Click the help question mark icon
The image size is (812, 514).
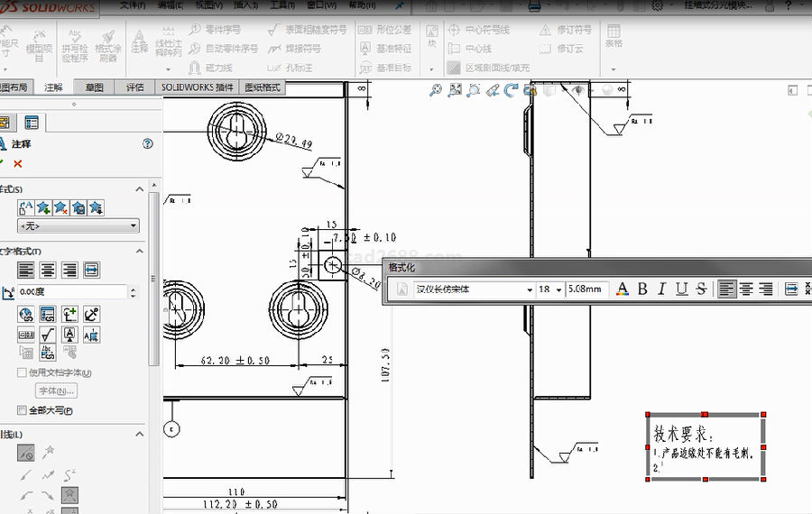tap(148, 143)
